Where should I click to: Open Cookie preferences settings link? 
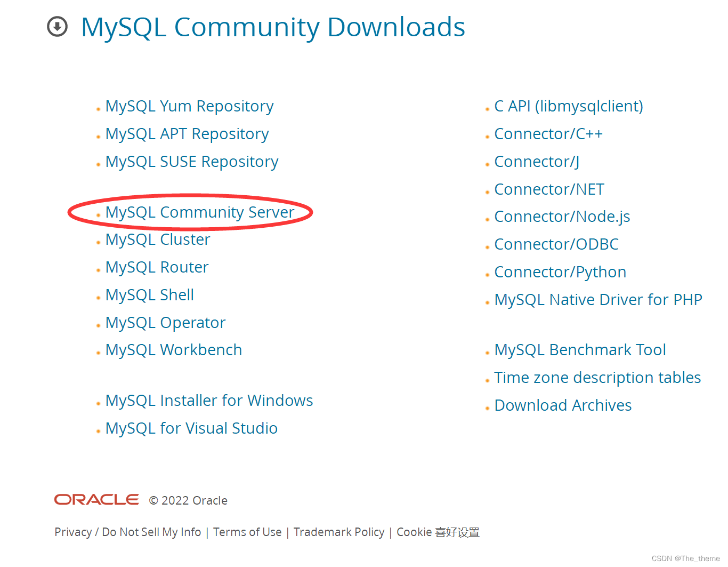pos(438,532)
